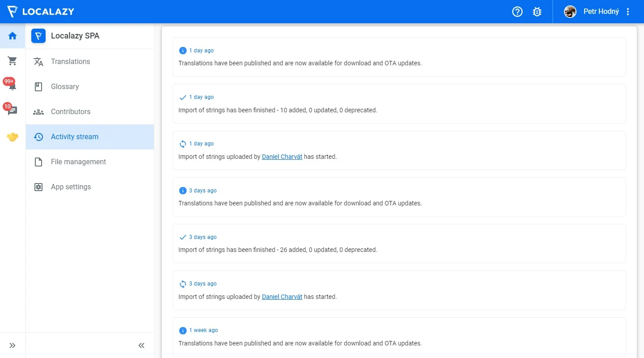
Task: Open the Contributors page
Action: coord(71,112)
